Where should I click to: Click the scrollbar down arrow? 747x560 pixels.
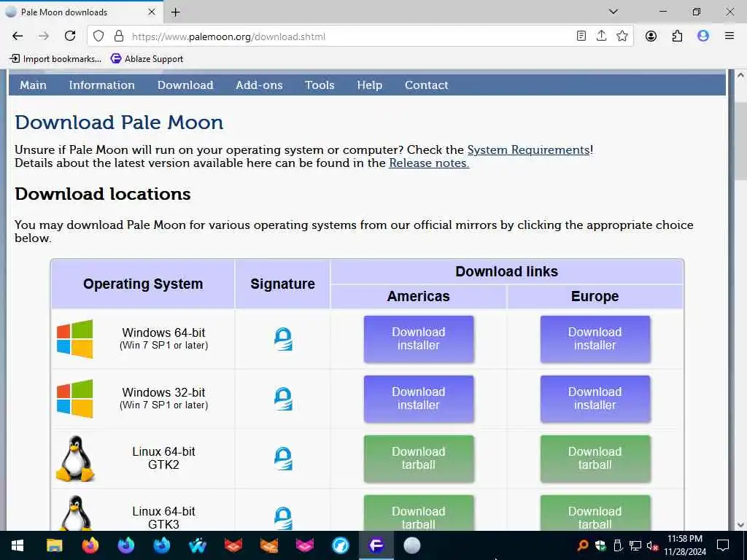[x=740, y=525]
